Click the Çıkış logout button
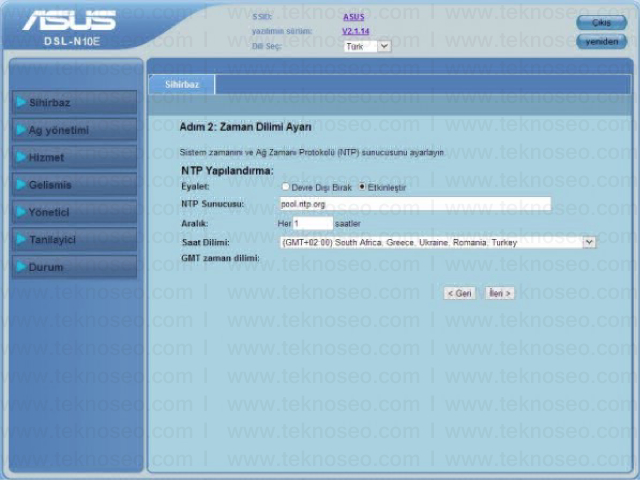This screenshot has width=640, height=480. coord(602,22)
